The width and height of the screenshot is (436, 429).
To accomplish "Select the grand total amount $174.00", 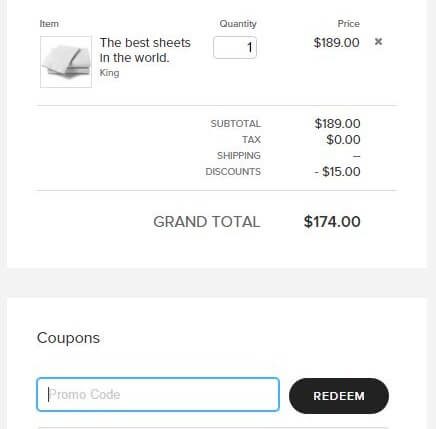I will click(x=332, y=222).
